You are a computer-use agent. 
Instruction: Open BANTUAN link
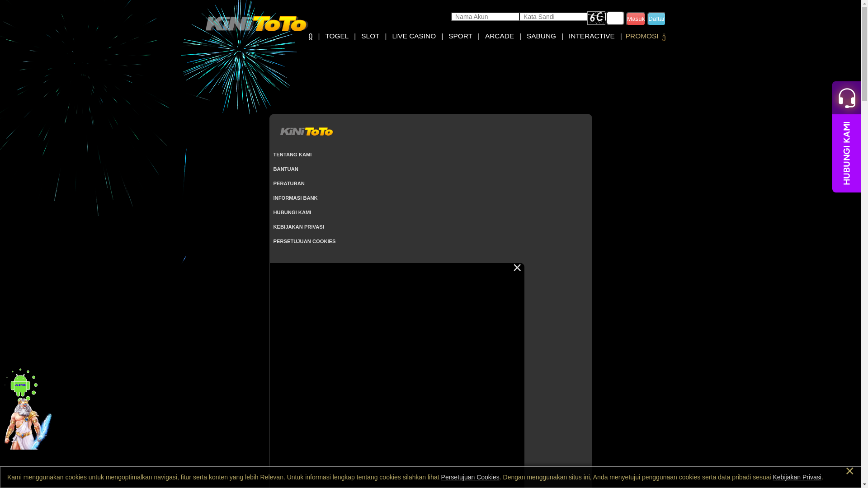coord(286,169)
